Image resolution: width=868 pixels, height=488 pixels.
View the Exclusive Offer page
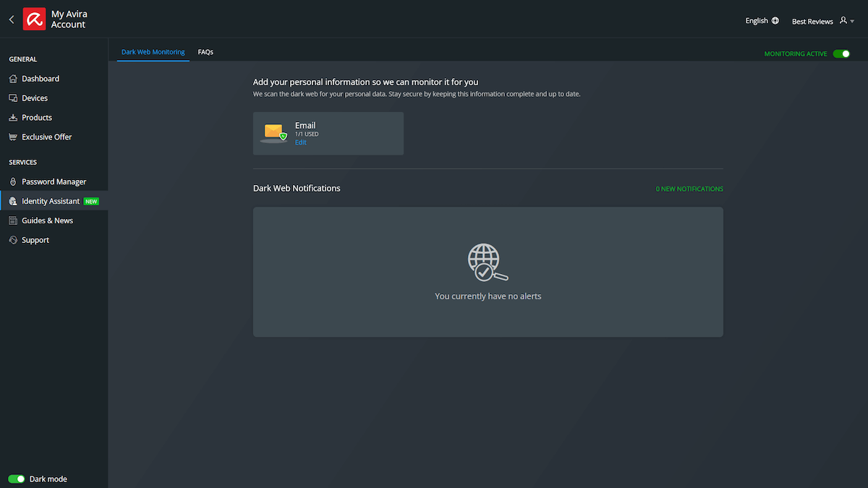(45, 137)
